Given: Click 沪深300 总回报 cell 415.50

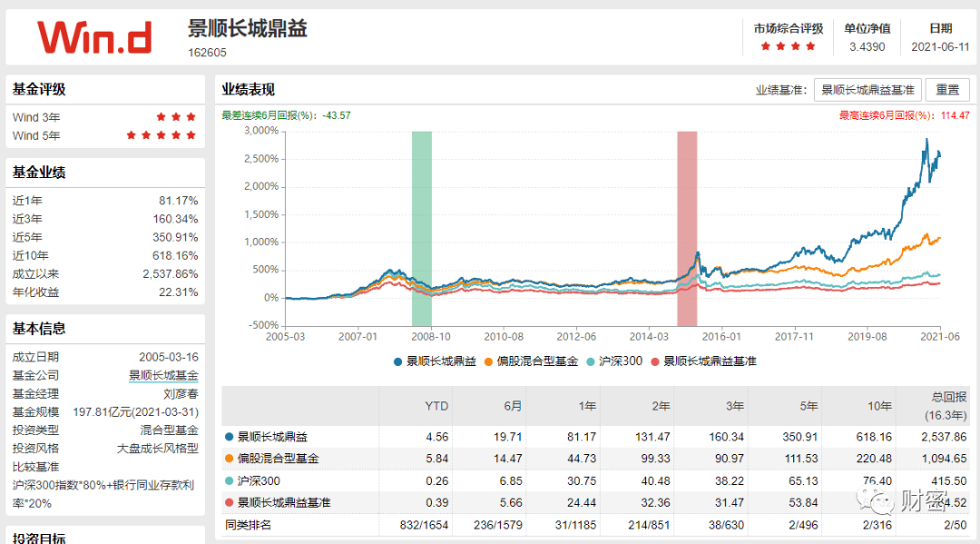Looking at the screenshot, I should point(949,481).
